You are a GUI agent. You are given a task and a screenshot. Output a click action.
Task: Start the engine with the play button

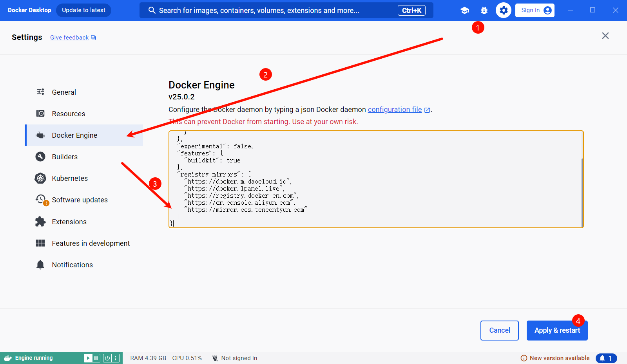[88, 358]
